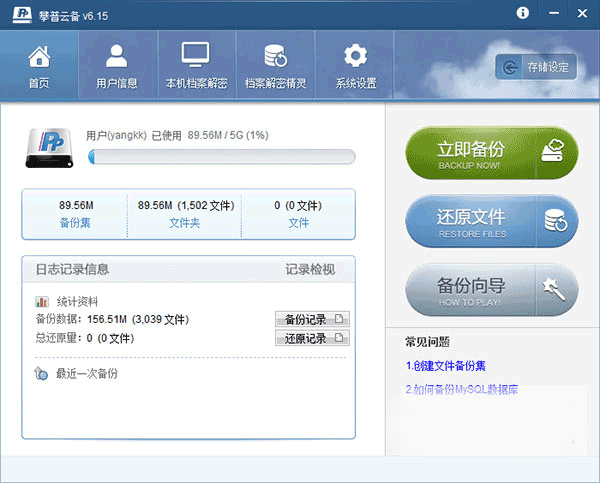Screen dimensions: 600x483
Task: Click the storage usage progress bar
Action: pyautogui.click(x=222, y=157)
